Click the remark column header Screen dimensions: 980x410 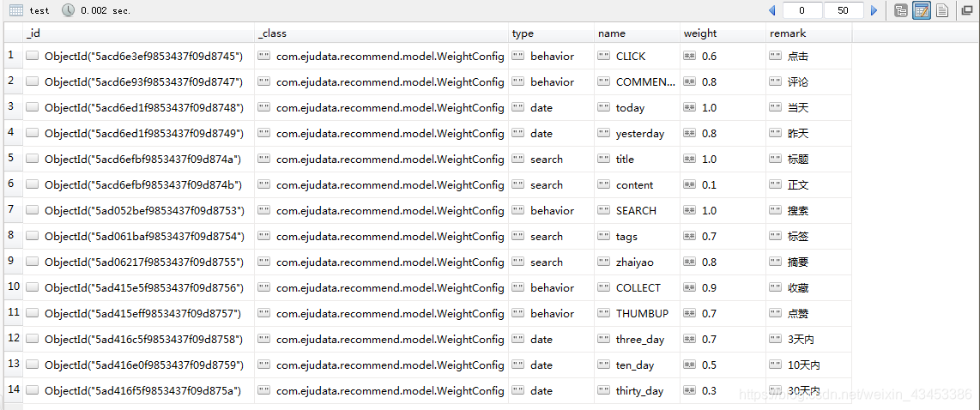(808, 33)
